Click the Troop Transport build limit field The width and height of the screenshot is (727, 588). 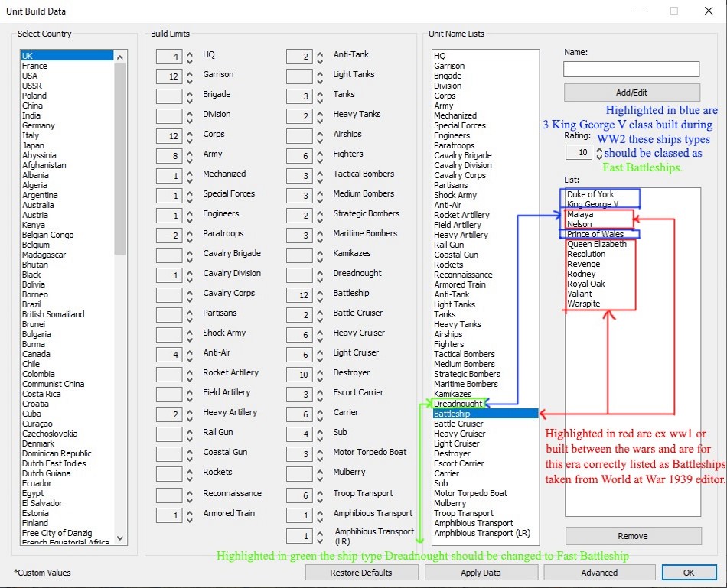[299, 495]
